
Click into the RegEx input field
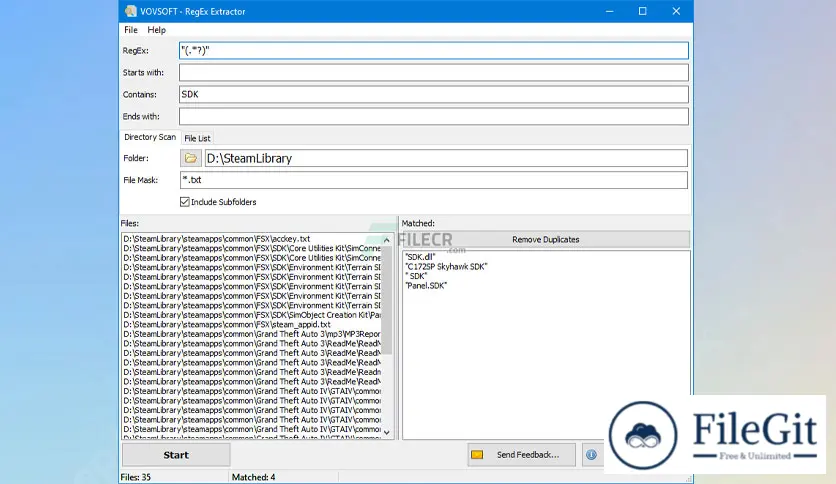(433, 51)
